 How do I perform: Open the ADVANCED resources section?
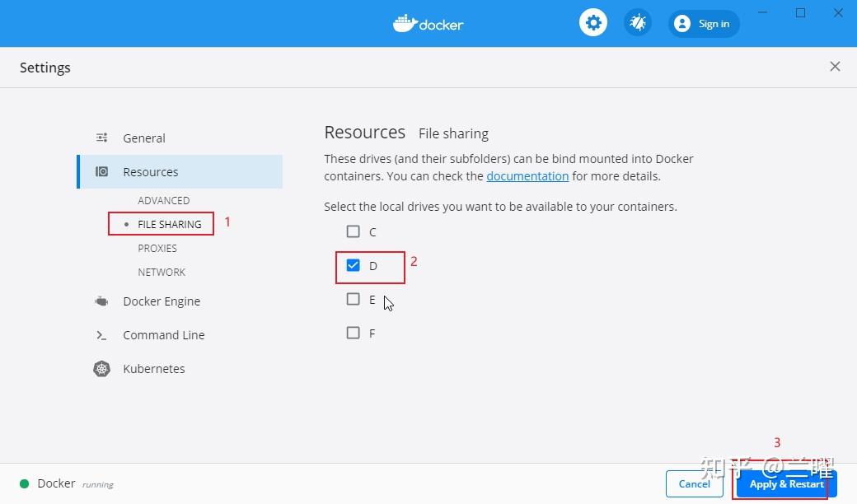click(163, 200)
